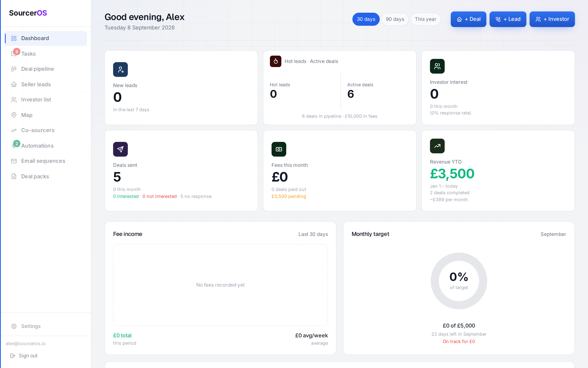Open Seller leads section
The height and width of the screenshot is (368, 588).
46,84
